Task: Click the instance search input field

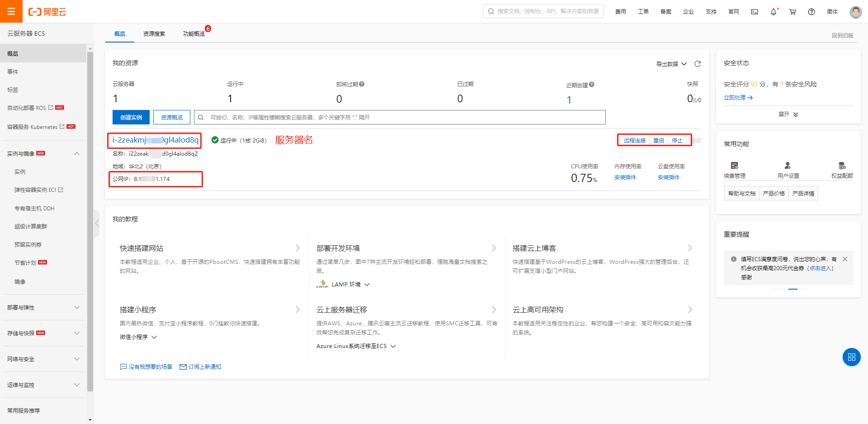Action: (x=400, y=117)
